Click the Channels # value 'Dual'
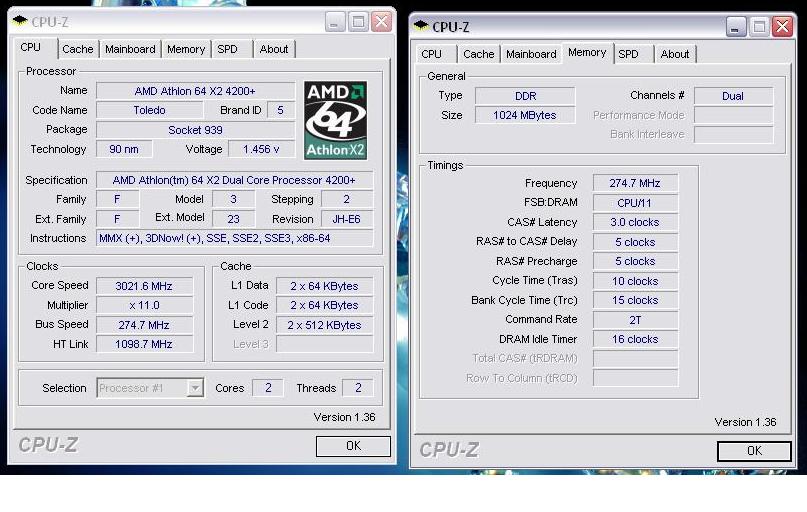This screenshot has height=512, width=807. click(x=733, y=96)
